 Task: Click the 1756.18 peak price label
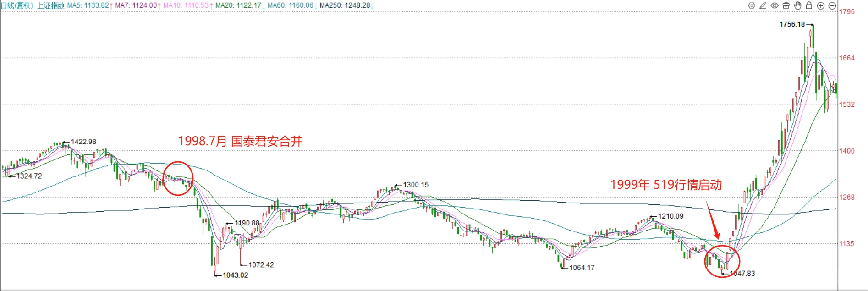point(792,24)
